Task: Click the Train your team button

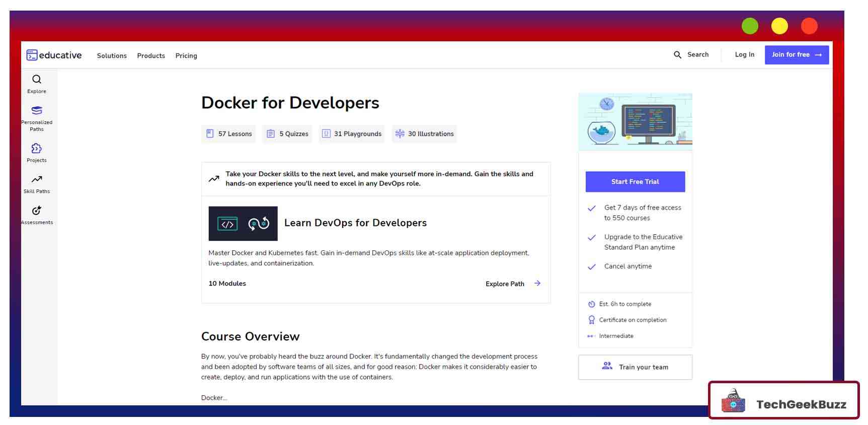Action: pyautogui.click(x=635, y=367)
